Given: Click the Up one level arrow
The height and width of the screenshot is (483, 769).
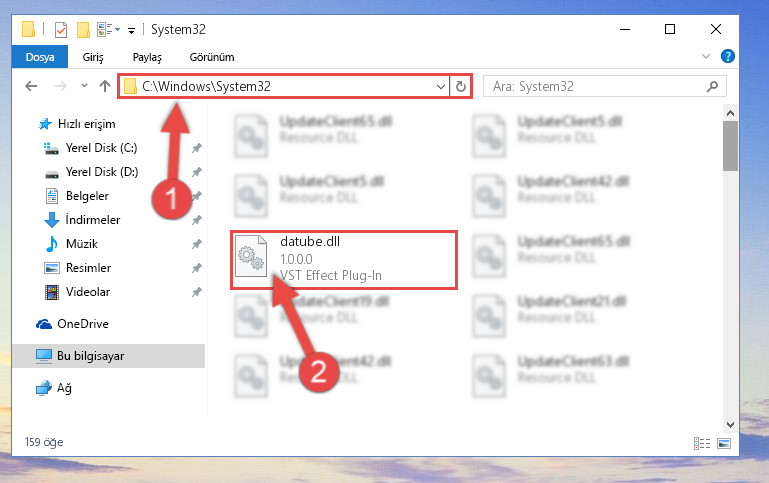Looking at the screenshot, I should coord(104,86).
